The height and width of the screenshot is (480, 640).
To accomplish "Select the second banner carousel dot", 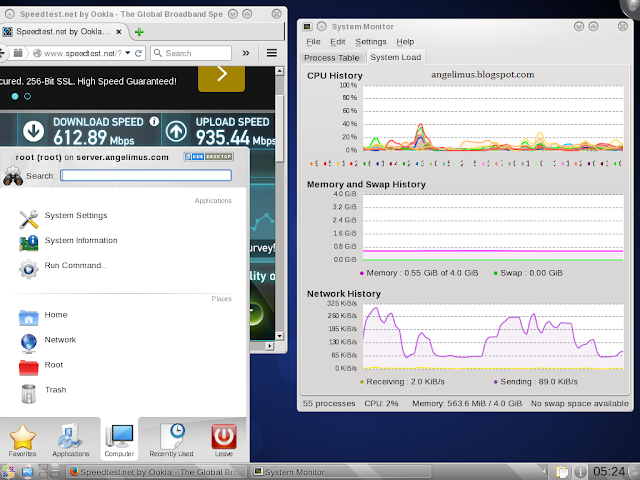I will click(27, 96).
